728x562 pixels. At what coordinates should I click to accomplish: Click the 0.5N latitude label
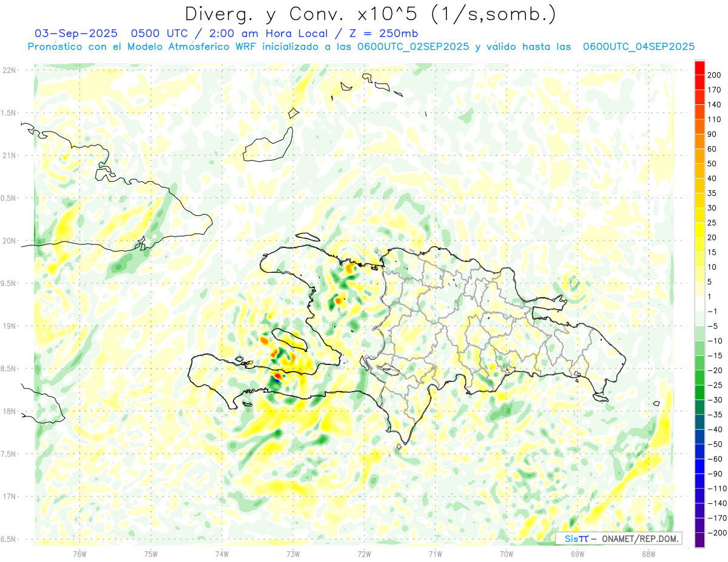7,198
